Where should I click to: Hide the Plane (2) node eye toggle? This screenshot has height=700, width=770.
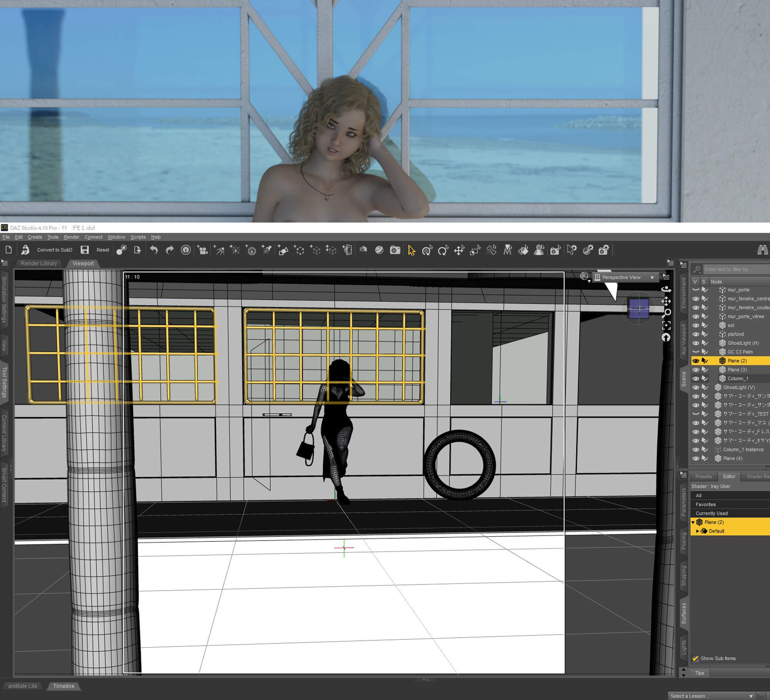tap(696, 361)
